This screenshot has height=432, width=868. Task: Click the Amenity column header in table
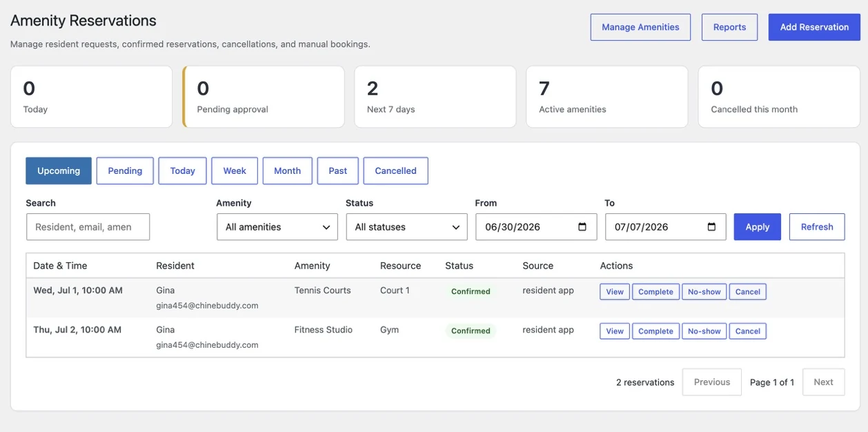click(x=312, y=266)
